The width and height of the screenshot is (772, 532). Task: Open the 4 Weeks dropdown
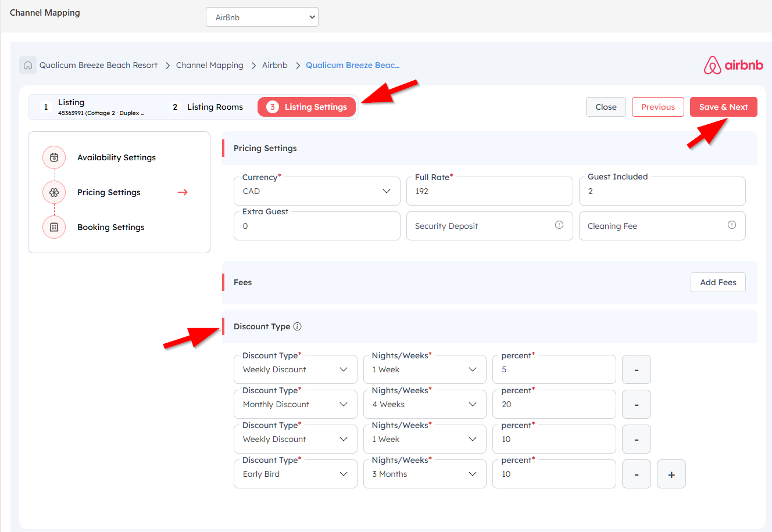pyautogui.click(x=425, y=404)
